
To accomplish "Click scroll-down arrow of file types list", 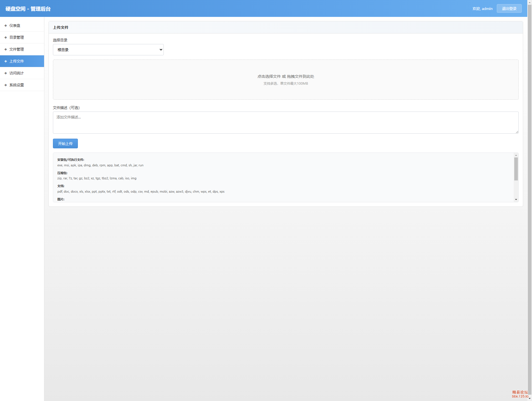I will point(516,200).
